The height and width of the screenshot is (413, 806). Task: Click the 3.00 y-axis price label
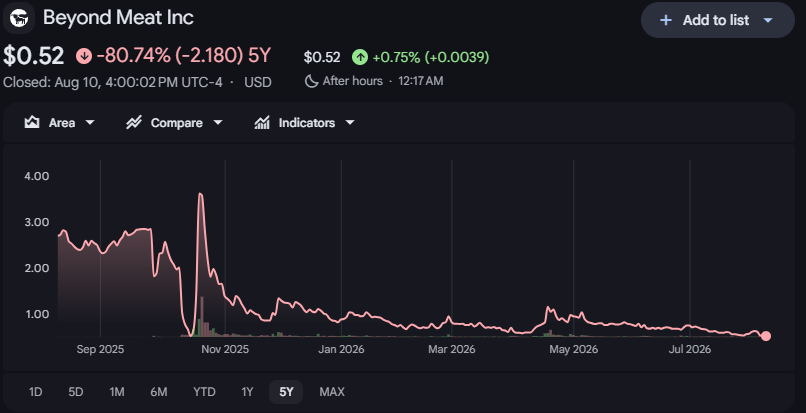tap(36, 222)
